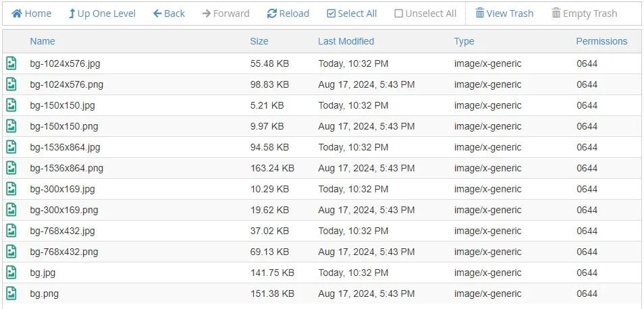The height and width of the screenshot is (309, 644).
Task: Click the Back arrow button
Action: (x=169, y=13)
